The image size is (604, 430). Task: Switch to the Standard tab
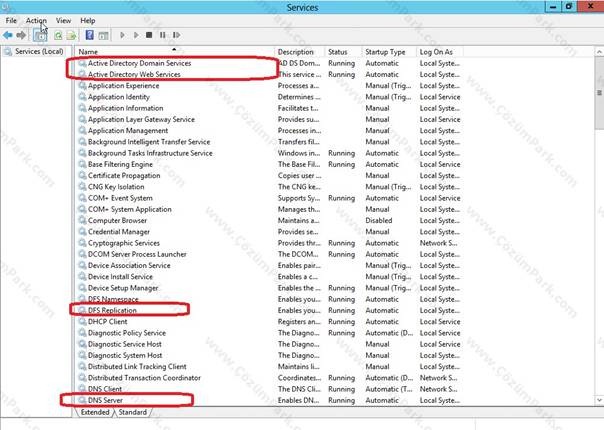click(133, 412)
